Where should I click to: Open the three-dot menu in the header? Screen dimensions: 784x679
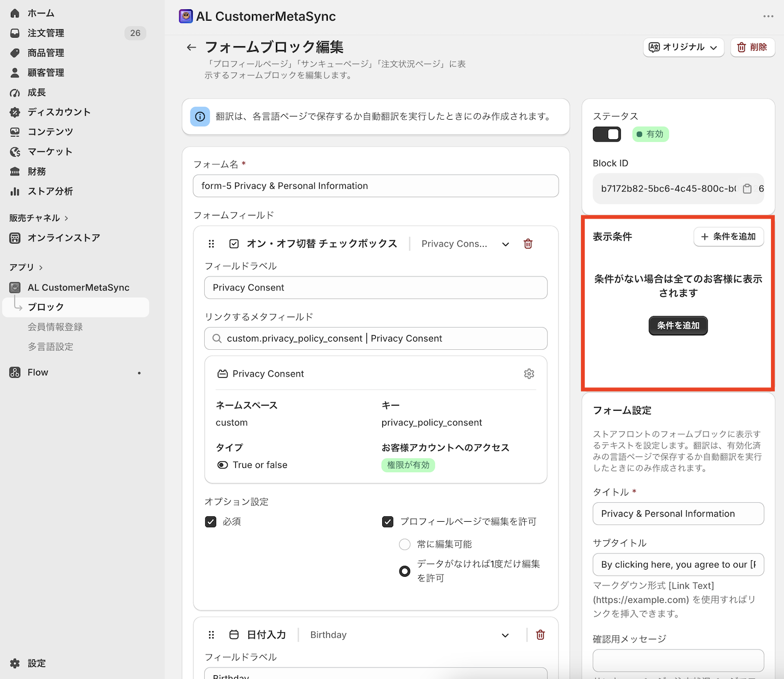point(768,16)
